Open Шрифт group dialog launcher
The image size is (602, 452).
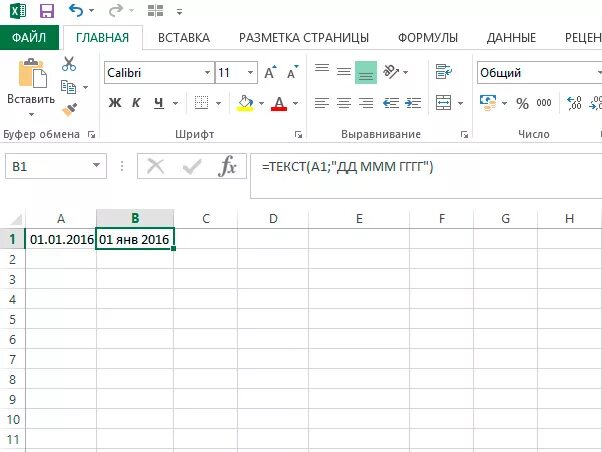pyautogui.click(x=298, y=134)
